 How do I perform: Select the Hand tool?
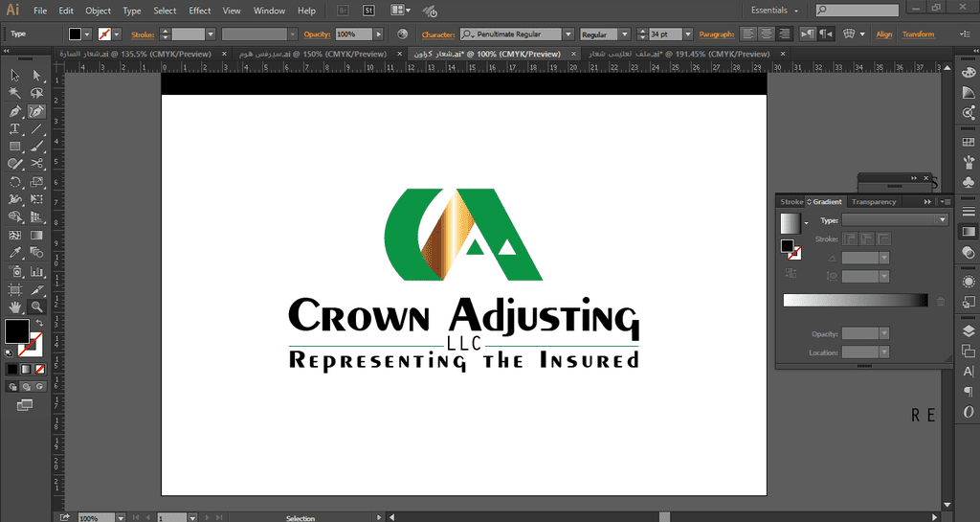click(14, 306)
